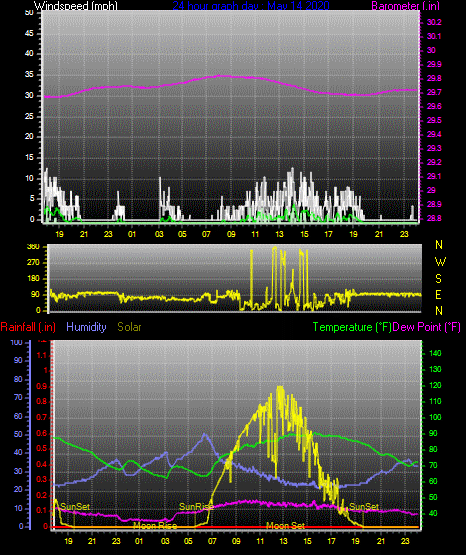
Task: Click the 'SunSet' label near the evening end
Action: 364,507
